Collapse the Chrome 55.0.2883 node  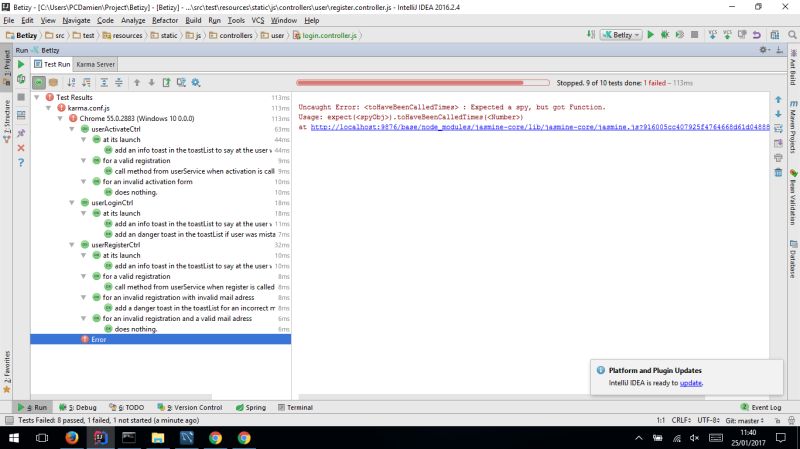(60, 118)
